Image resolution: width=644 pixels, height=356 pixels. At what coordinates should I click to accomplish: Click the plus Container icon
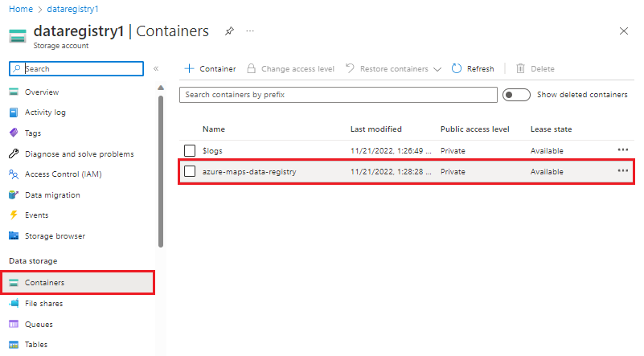[x=189, y=68]
